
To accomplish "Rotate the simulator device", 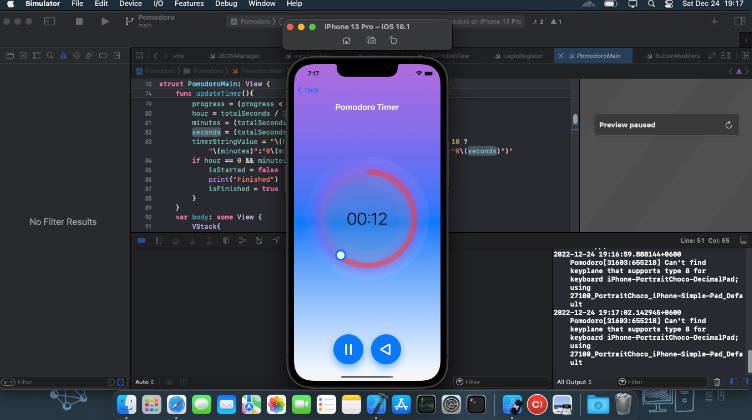I will pos(393,41).
